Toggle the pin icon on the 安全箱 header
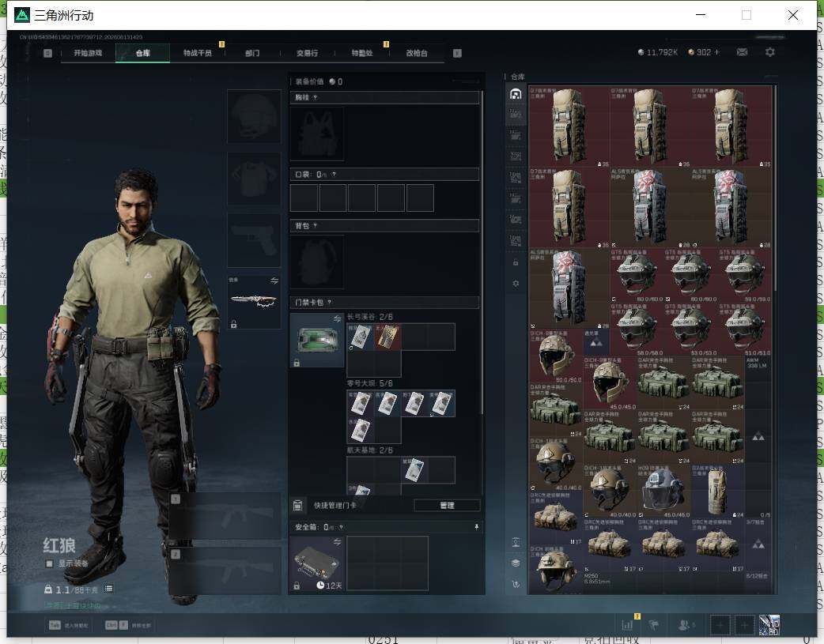Viewport: 824px width, 644px height. tap(476, 527)
